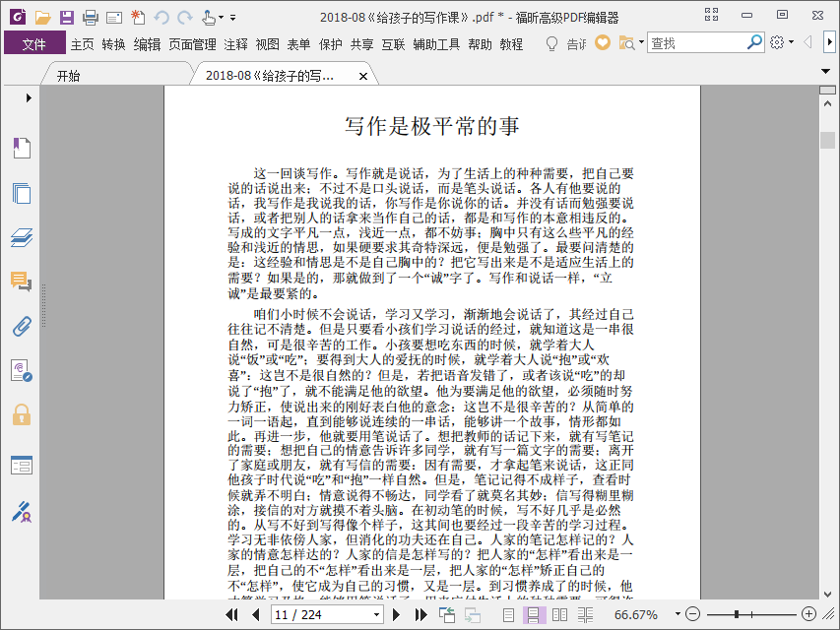The width and height of the screenshot is (840, 630).
Task: Open the page number dropdown
Action: (376, 615)
